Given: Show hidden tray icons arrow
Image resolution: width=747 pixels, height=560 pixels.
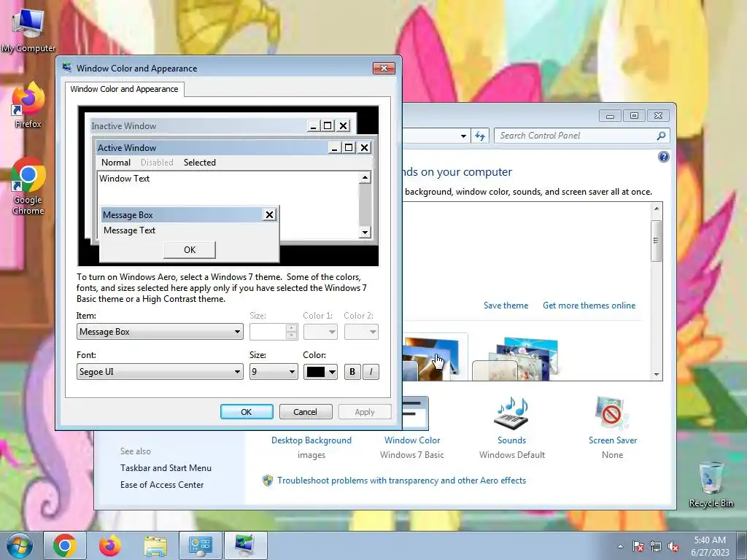Looking at the screenshot, I should (620, 546).
